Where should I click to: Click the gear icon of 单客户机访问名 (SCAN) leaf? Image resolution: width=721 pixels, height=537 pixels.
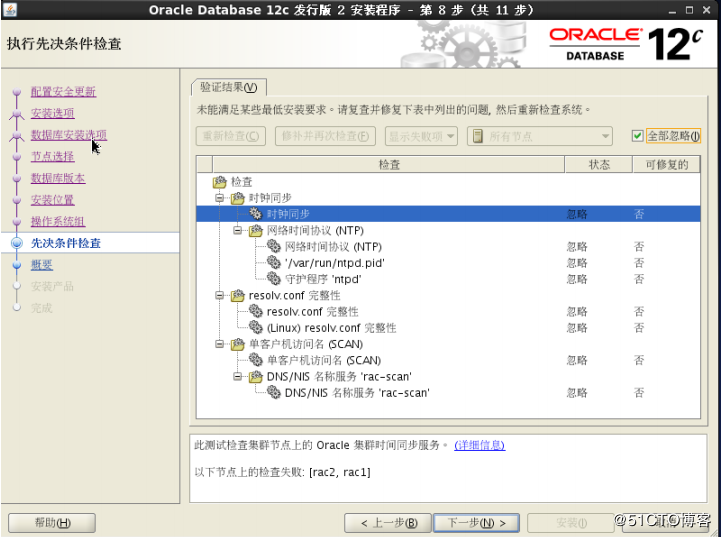(x=256, y=360)
